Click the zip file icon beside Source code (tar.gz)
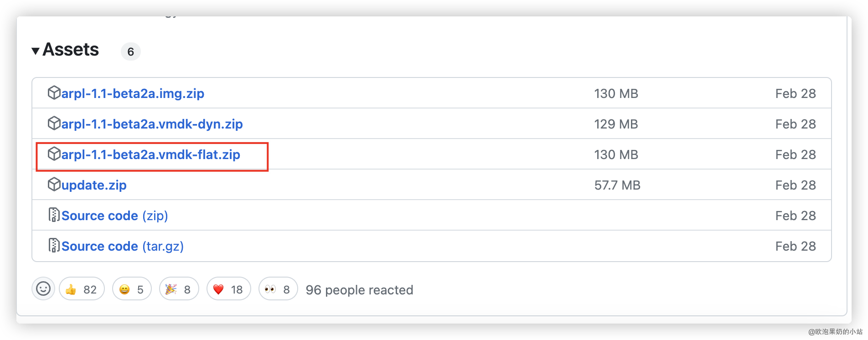The width and height of the screenshot is (868, 340). [x=54, y=246]
